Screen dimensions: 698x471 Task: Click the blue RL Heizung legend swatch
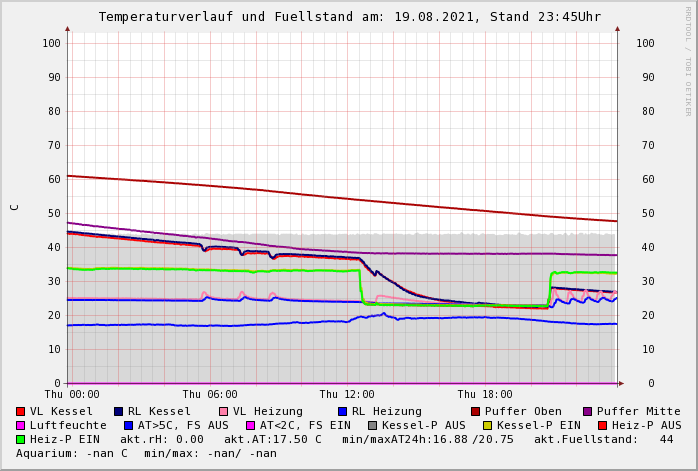342,411
